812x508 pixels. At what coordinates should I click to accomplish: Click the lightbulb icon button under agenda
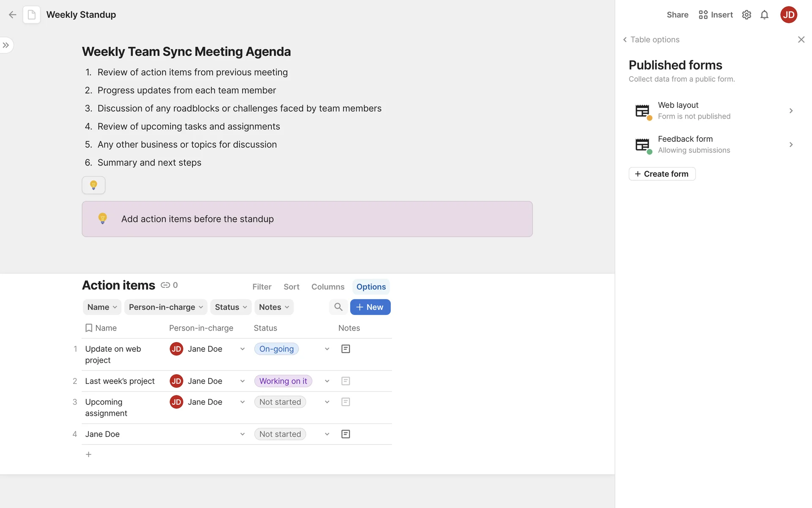93,185
